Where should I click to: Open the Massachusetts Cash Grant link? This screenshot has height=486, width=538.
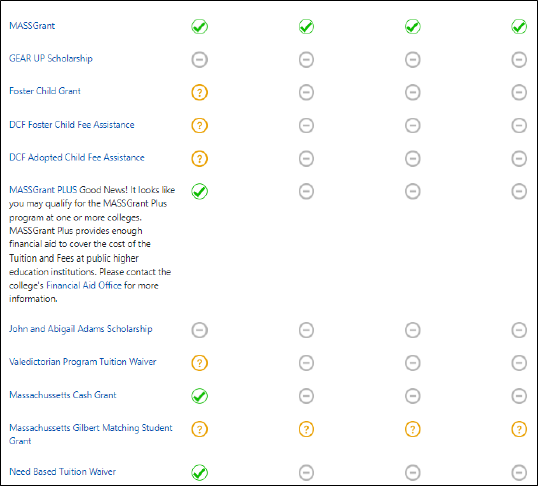(63, 395)
